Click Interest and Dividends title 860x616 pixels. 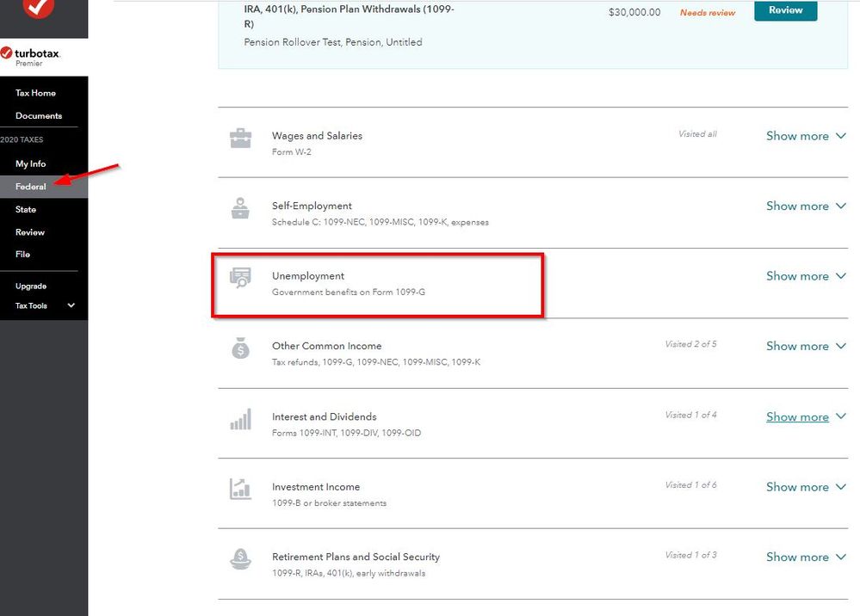pos(325,417)
